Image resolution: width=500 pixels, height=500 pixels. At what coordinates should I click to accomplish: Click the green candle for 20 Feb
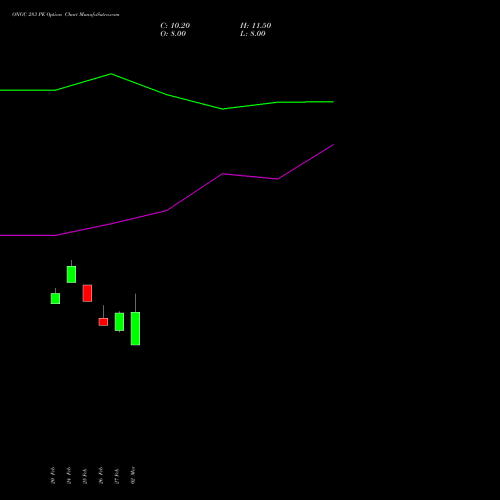(x=55, y=298)
